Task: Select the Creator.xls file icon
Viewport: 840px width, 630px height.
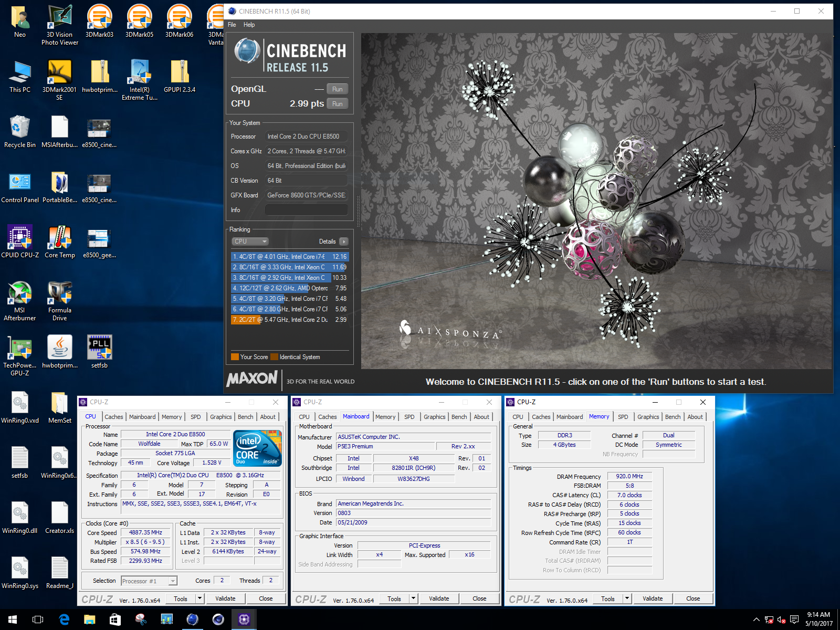Action: [60, 517]
